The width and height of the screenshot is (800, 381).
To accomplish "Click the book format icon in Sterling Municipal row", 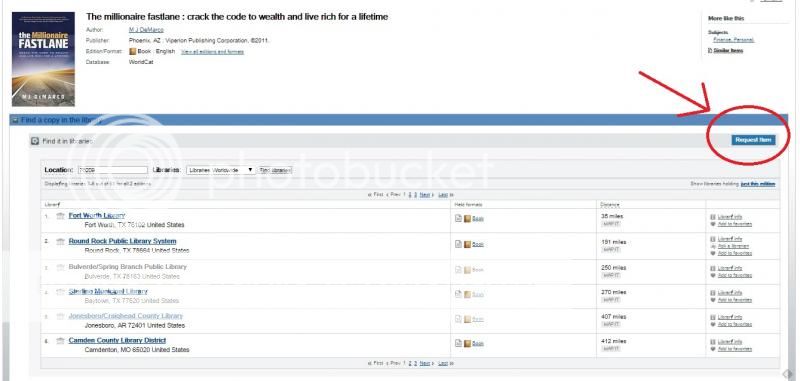I will 467,294.
